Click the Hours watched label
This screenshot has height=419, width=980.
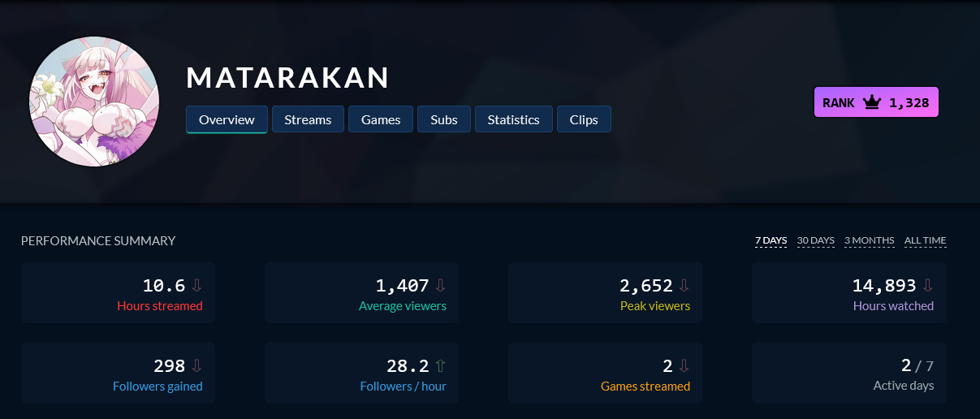(893, 306)
